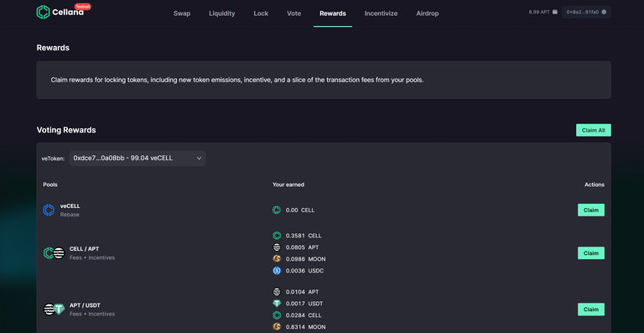Click the Voting Rewards heading
The image size is (644, 333).
point(66,130)
